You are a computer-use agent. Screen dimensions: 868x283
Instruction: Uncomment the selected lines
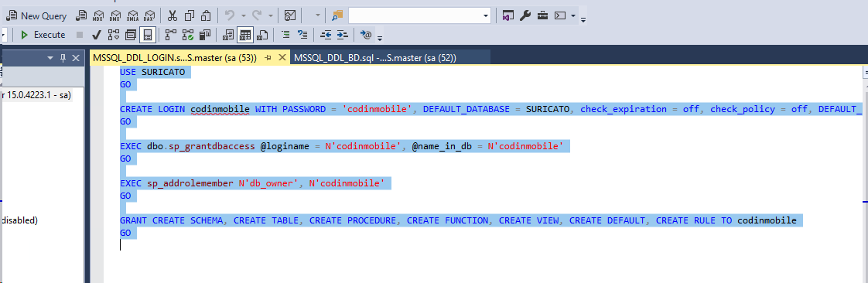[x=302, y=35]
